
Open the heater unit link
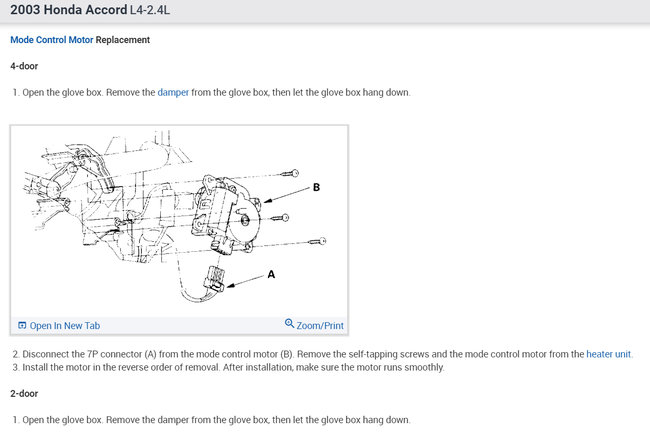coord(608,354)
